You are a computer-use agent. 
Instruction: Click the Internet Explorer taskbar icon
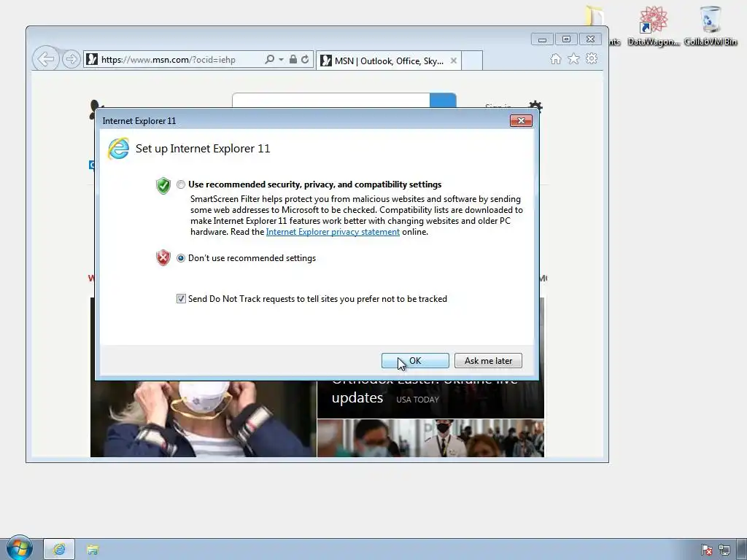pyautogui.click(x=59, y=550)
